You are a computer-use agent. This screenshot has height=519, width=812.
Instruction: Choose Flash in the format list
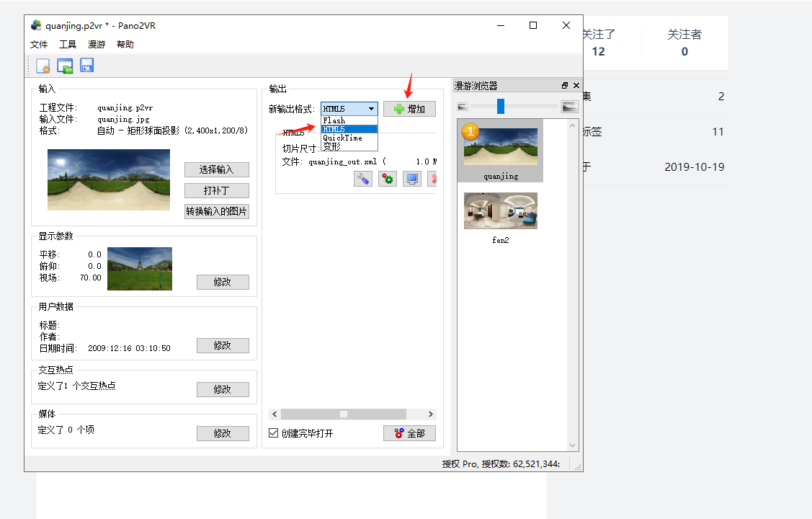(349, 120)
